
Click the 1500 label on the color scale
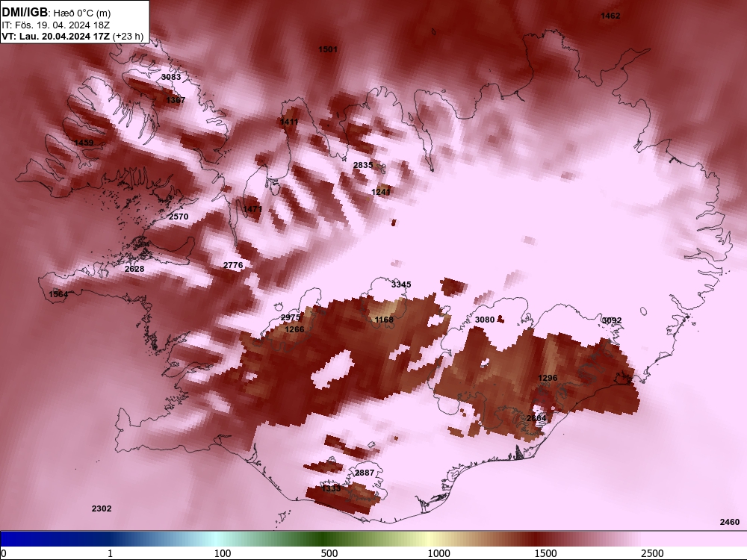(545, 553)
